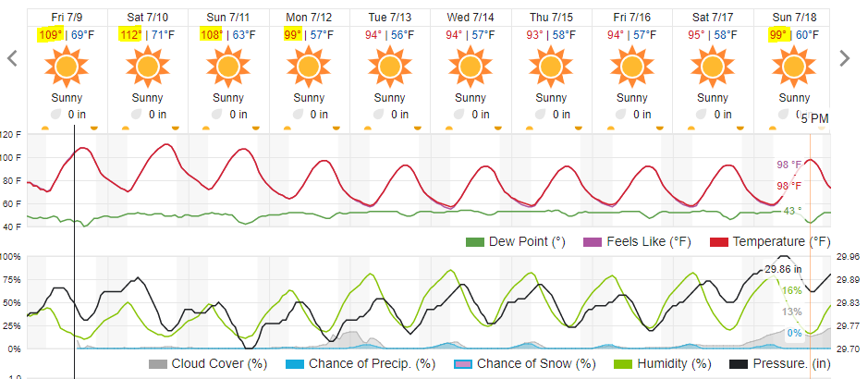Select the Sat 7/17 day header

(x=713, y=18)
